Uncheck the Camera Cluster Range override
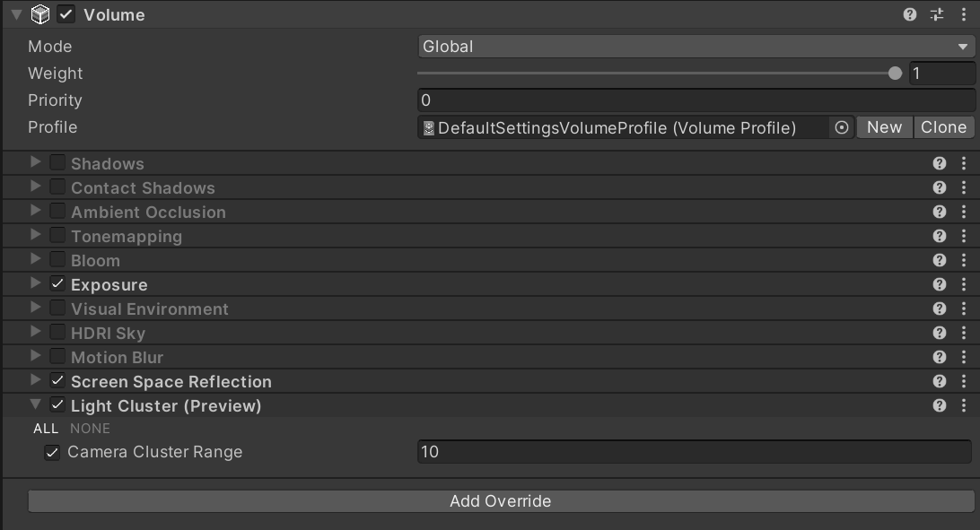980x530 pixels. (x=52, y=452)
